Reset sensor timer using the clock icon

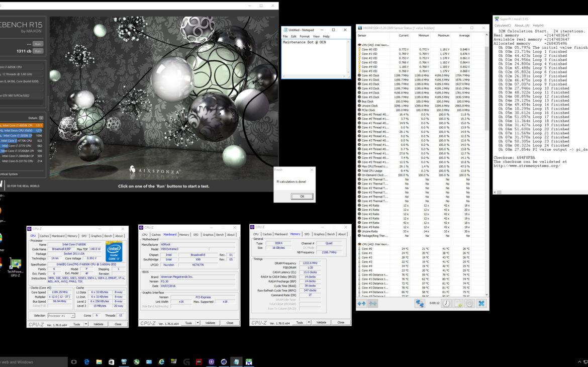coord(446,304)
